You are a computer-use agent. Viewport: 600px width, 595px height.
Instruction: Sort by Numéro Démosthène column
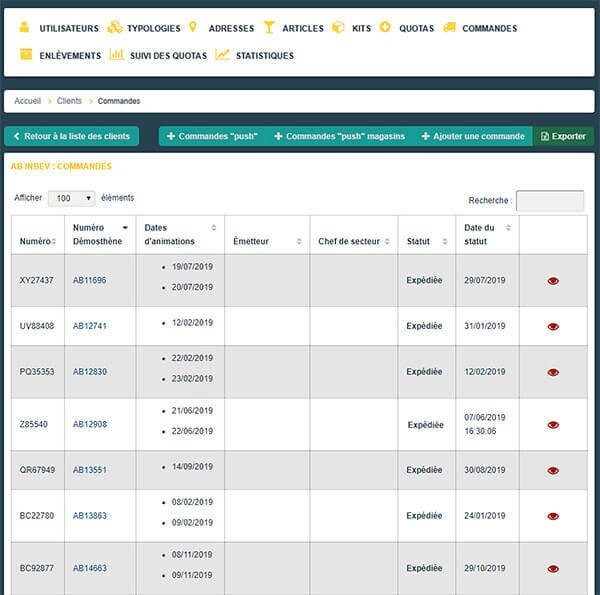tap(100, 235)
